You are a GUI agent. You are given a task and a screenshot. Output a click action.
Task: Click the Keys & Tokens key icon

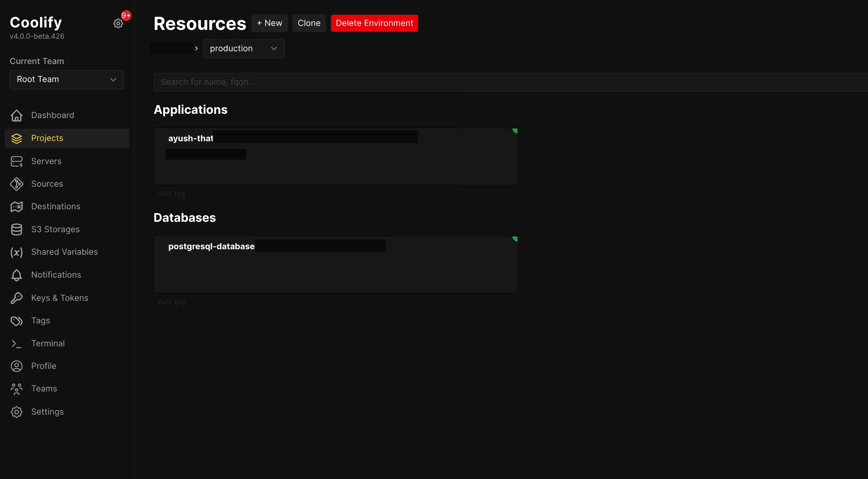[16, 298]
